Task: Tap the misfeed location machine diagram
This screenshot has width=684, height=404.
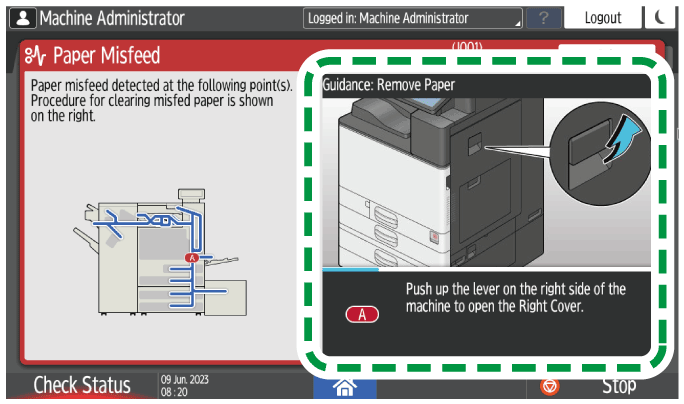Action: pos(161,252)
